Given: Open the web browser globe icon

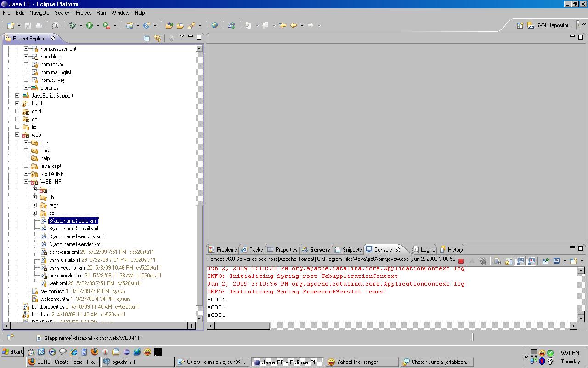Looking at the screenshot, I should (215, 25).
